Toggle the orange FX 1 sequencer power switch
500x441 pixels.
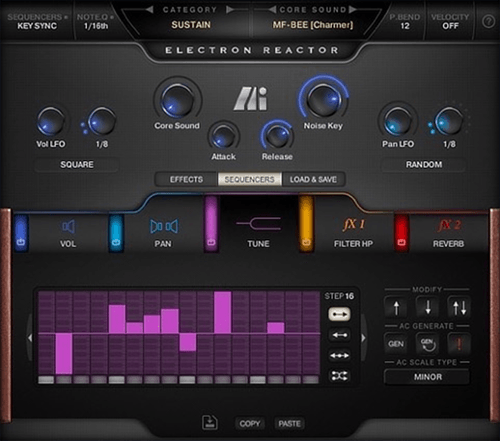coord(306,223)
